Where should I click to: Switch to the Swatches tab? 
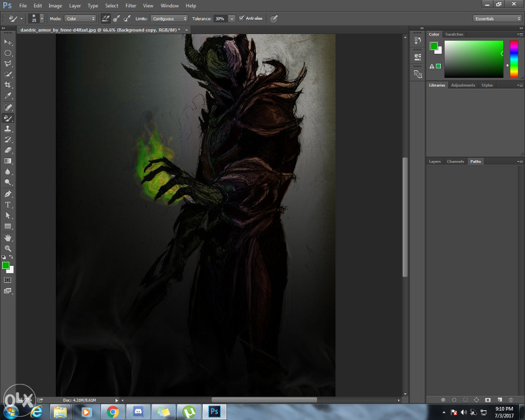[x=454, y=34]
